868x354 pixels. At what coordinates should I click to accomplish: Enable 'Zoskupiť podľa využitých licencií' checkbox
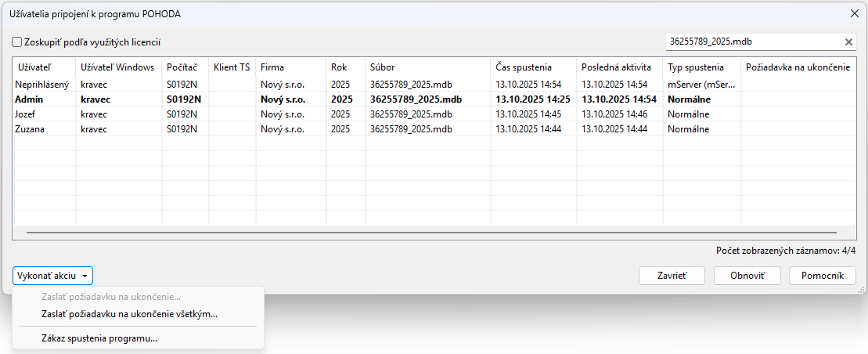coord(17,42)
